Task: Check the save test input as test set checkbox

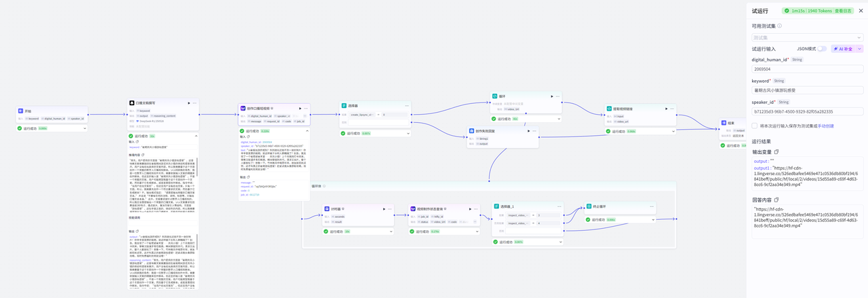Action: click(755, 126)
